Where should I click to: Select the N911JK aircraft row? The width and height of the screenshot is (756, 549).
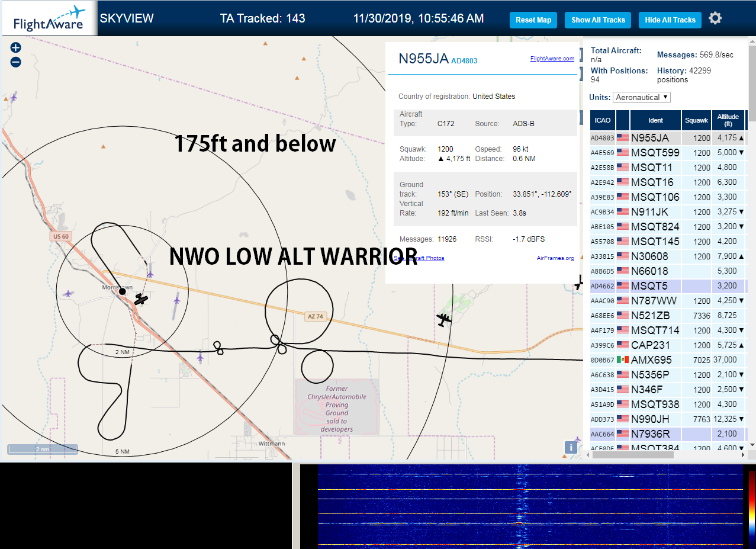coord(668,212)
